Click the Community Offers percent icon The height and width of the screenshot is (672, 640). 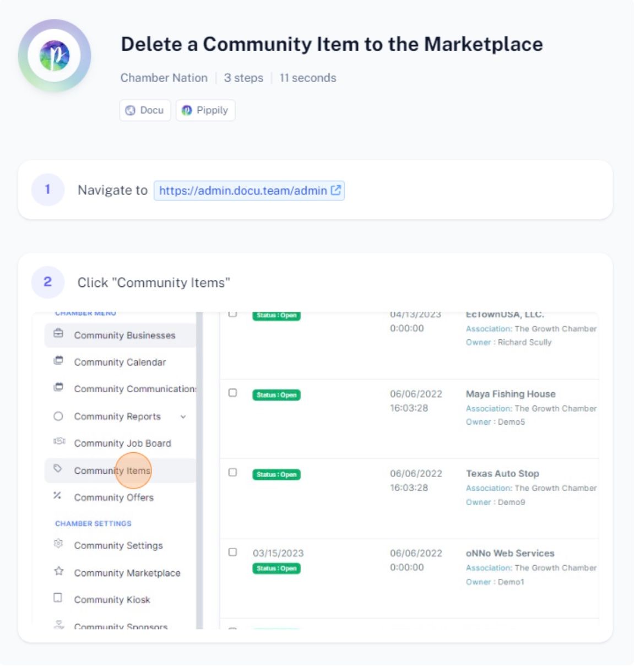pos(57,496)
